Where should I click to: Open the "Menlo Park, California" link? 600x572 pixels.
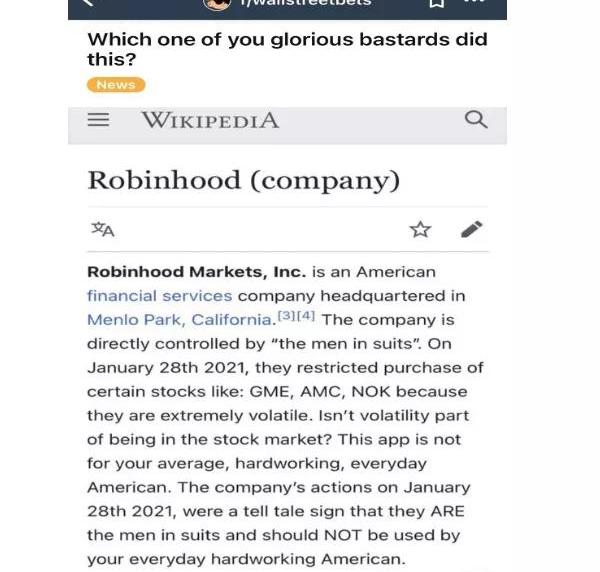(x=179, y=320)
